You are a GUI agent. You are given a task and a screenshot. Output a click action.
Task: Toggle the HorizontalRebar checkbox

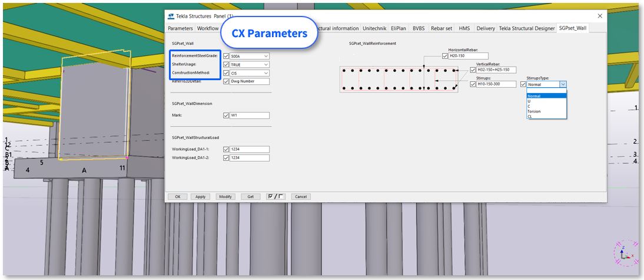(x=444, y=56)
